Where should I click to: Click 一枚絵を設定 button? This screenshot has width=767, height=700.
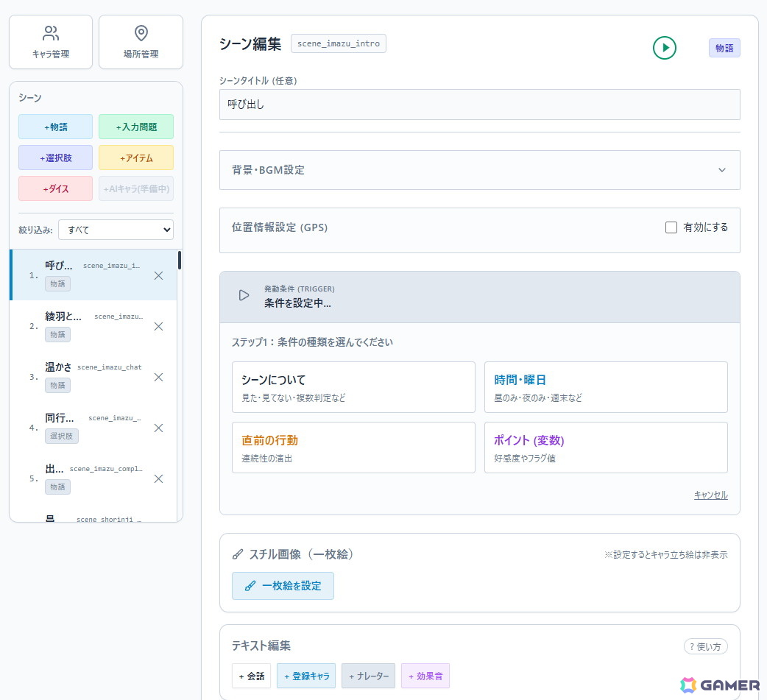283,586
